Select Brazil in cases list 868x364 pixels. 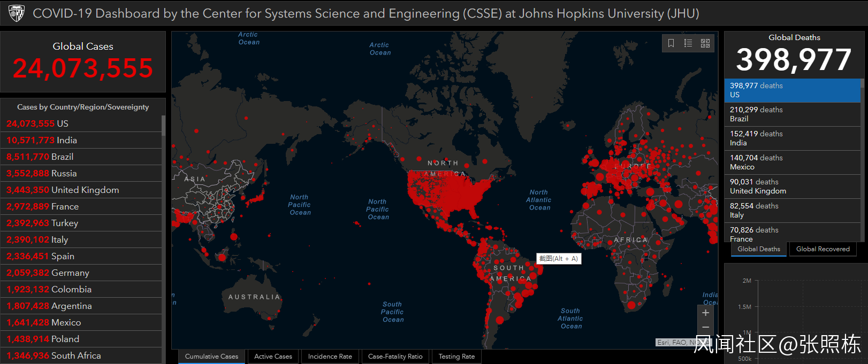[81, 157]
